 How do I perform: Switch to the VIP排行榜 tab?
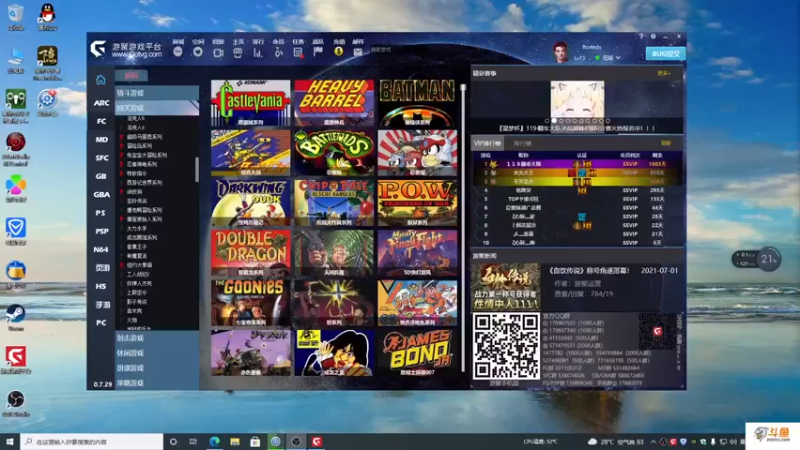[x=487, y=143]
